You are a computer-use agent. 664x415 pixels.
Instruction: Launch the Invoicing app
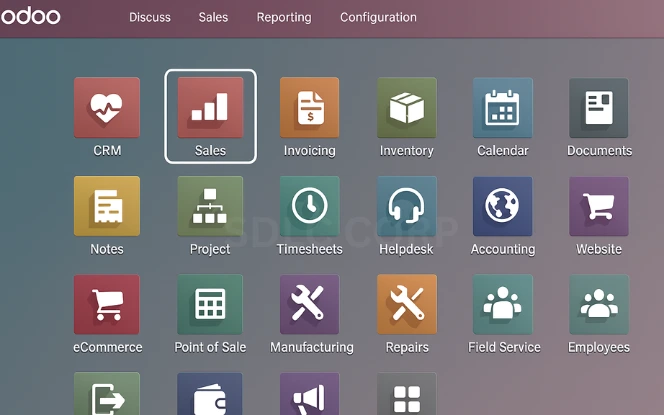point(310,108)
